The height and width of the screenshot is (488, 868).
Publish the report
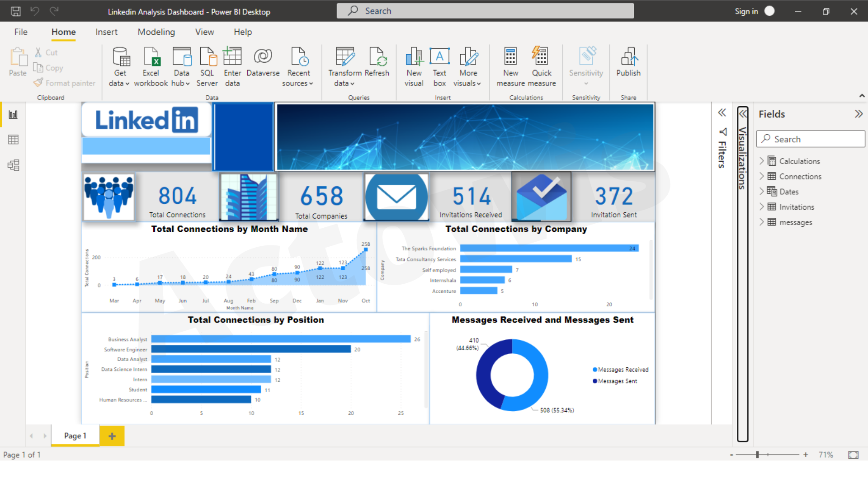click(x=628, y=62)
